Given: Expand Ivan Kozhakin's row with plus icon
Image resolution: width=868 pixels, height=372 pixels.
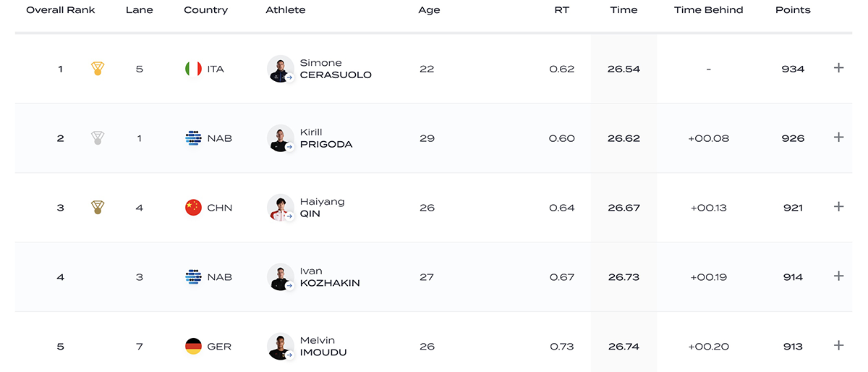Looking at the screenshot, I should (839, 276).
